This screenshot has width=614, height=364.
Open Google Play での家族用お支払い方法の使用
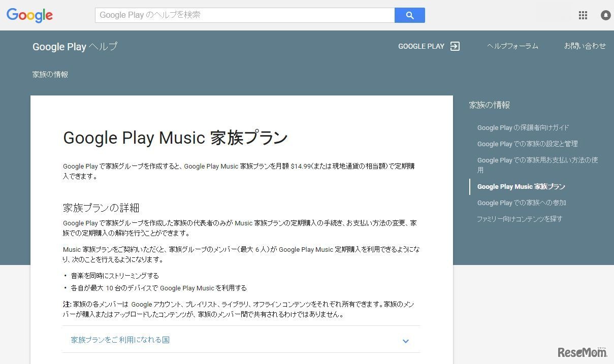tap(537, 165)
